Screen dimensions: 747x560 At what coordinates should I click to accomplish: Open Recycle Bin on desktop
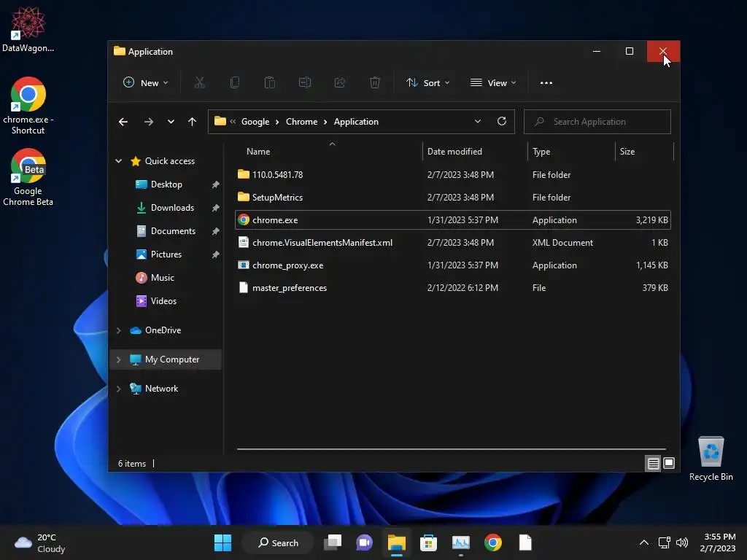(x=711, y=459)
